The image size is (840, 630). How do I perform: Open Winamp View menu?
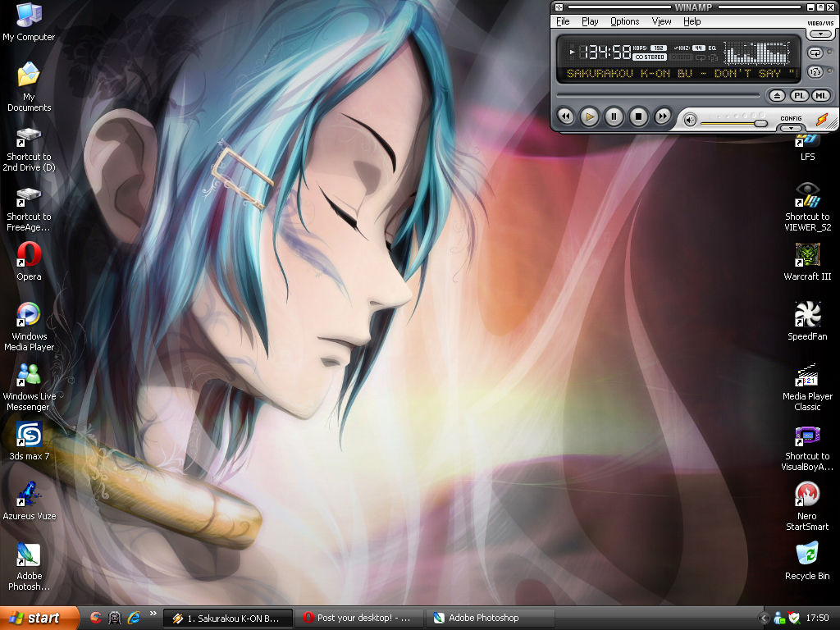661,21
